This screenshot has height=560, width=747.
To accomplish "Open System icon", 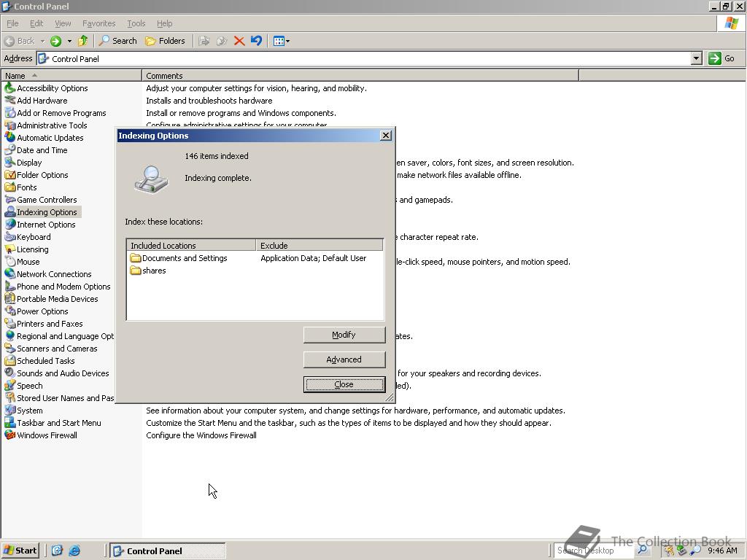I will (10, 410).
